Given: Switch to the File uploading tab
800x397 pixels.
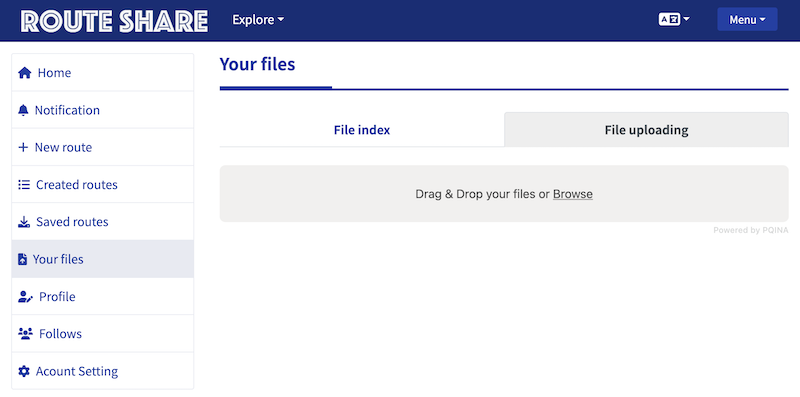Looking at the screenshot, I should pos(646,130).
